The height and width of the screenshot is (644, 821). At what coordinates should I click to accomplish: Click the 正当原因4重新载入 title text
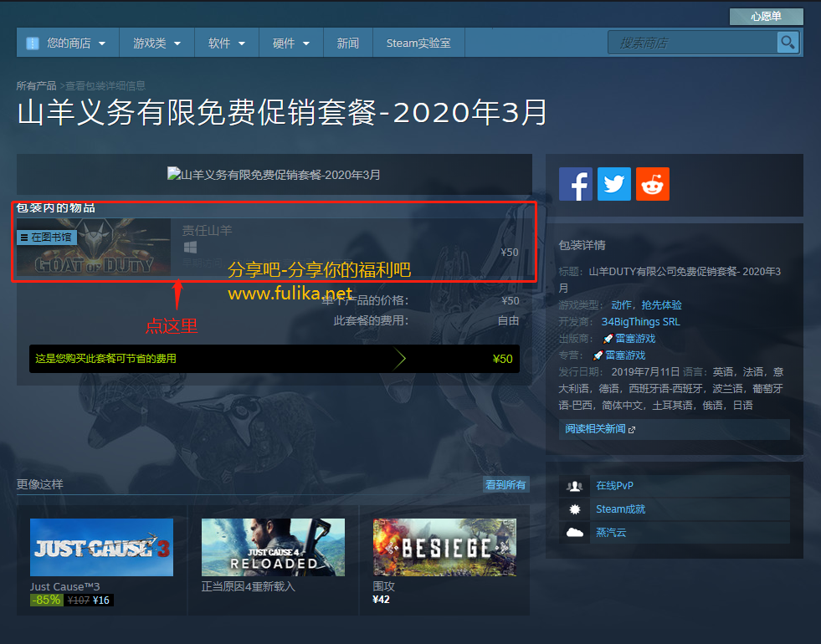pos(249,586)
